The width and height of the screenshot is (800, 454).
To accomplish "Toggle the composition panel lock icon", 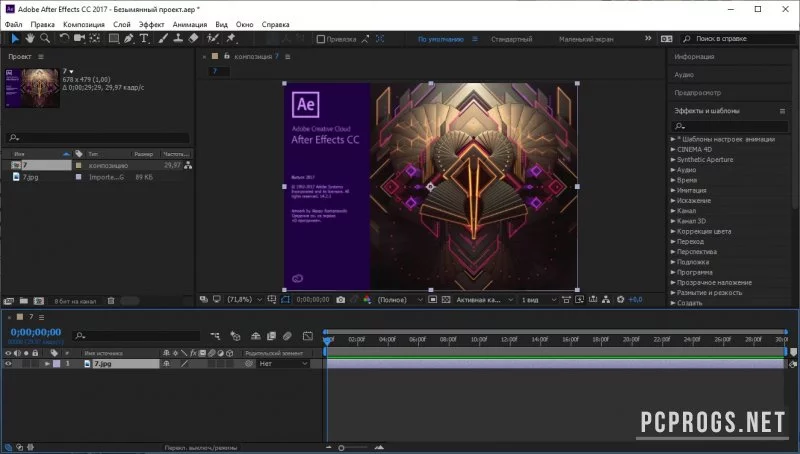I will tap(227, 56).
